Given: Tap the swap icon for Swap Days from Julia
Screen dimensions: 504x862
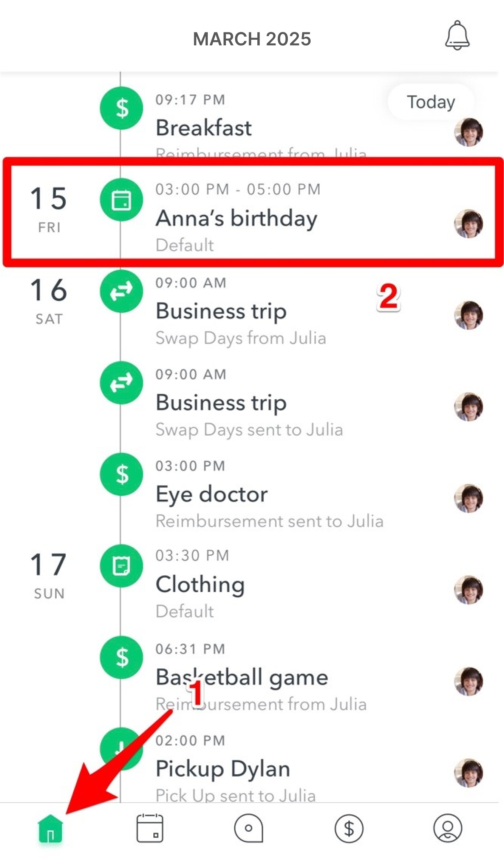Looking at the screenshot, I should tap(121, 291).
